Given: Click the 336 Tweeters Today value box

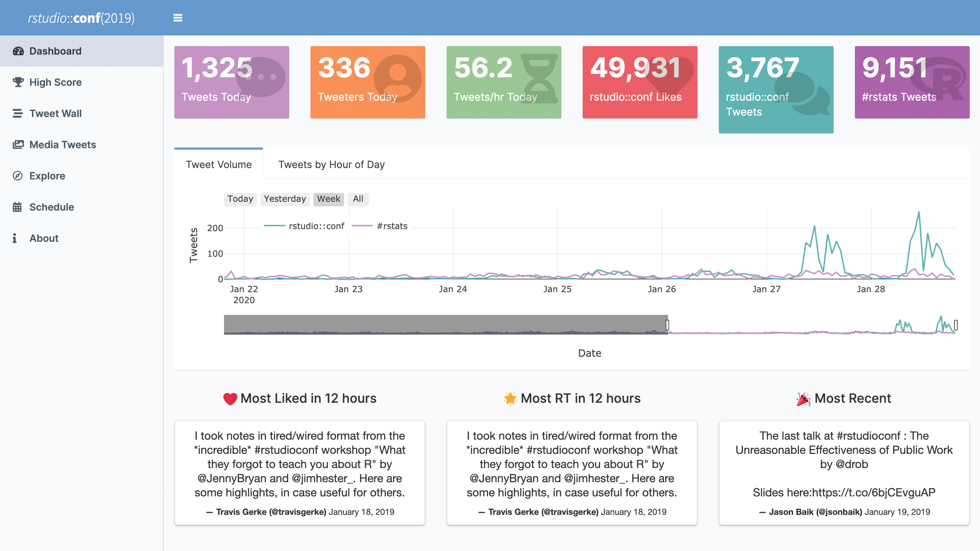Looking at the screenshot, I should click(368, 82).
